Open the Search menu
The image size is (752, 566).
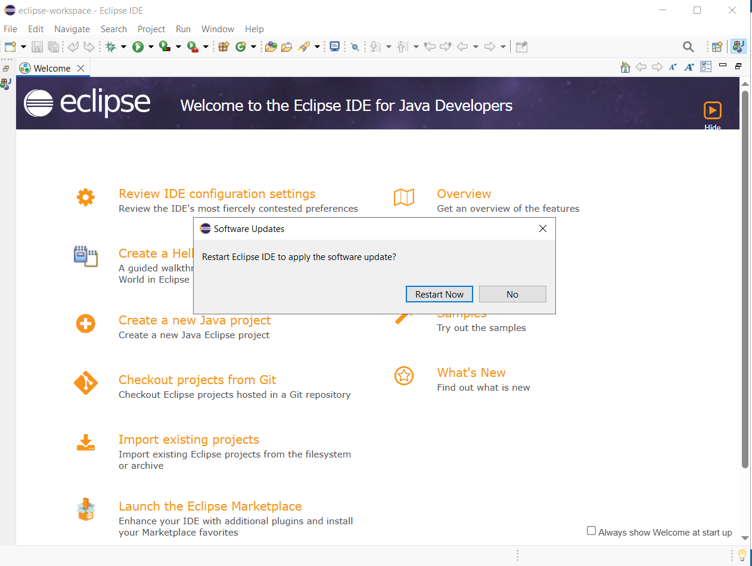(114, 29)
